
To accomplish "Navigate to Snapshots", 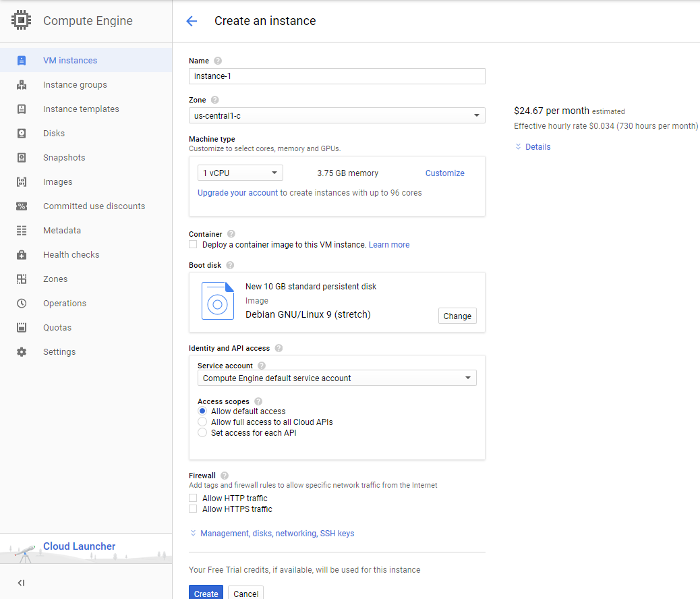I will (64, 158).
